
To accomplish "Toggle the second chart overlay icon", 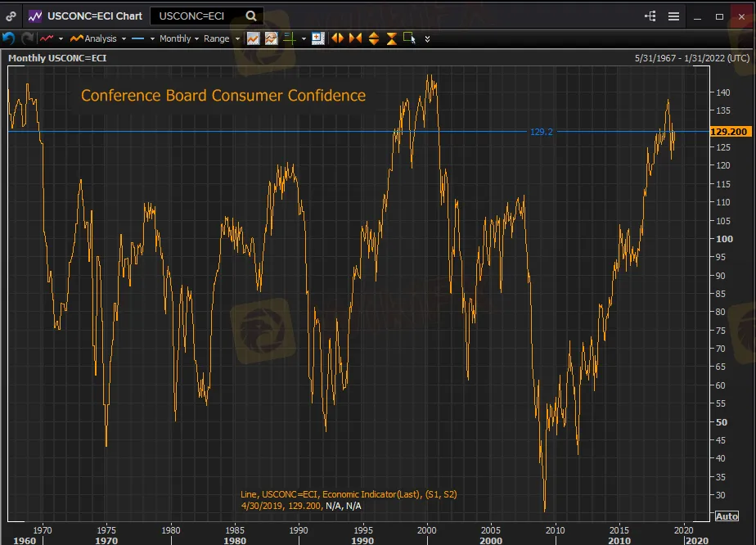I will [x=271, y=38].
